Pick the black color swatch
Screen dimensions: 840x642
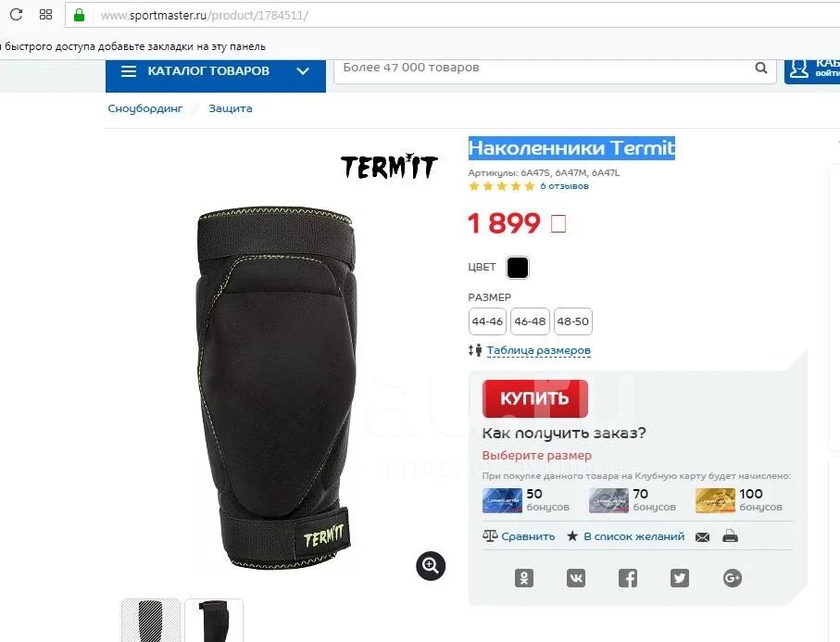518,268
